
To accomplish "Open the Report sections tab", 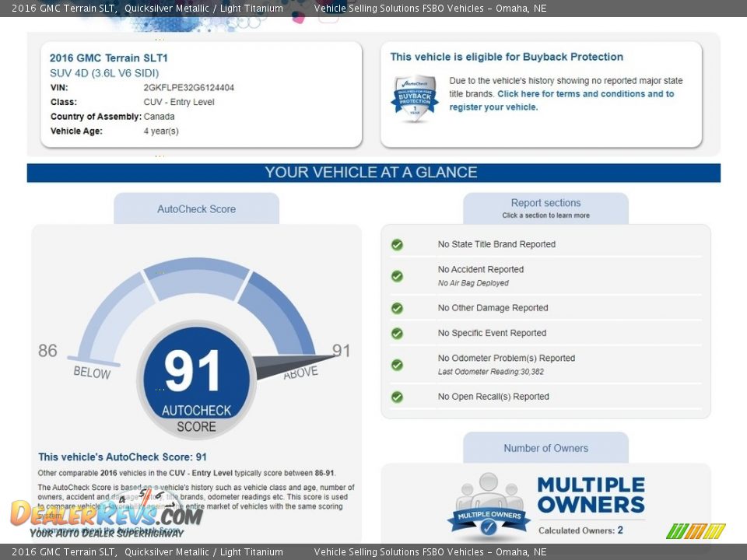I will pos(545,208).
